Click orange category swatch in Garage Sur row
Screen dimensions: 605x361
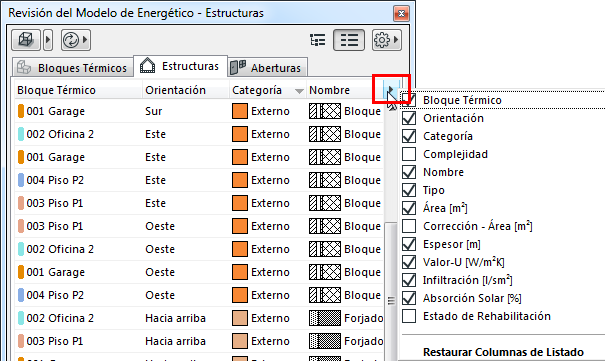pyautogui.click(x=240, y=111)
